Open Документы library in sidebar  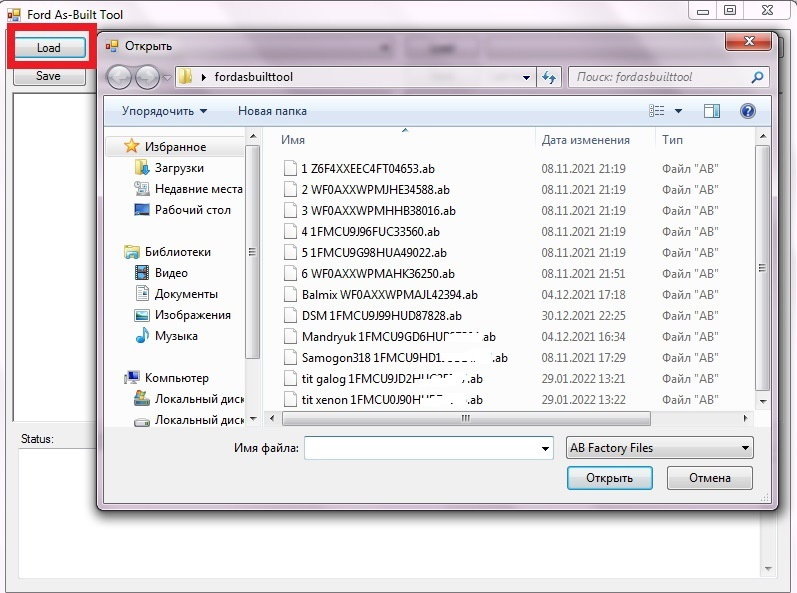pyautogui.click(x=186, y=294)
